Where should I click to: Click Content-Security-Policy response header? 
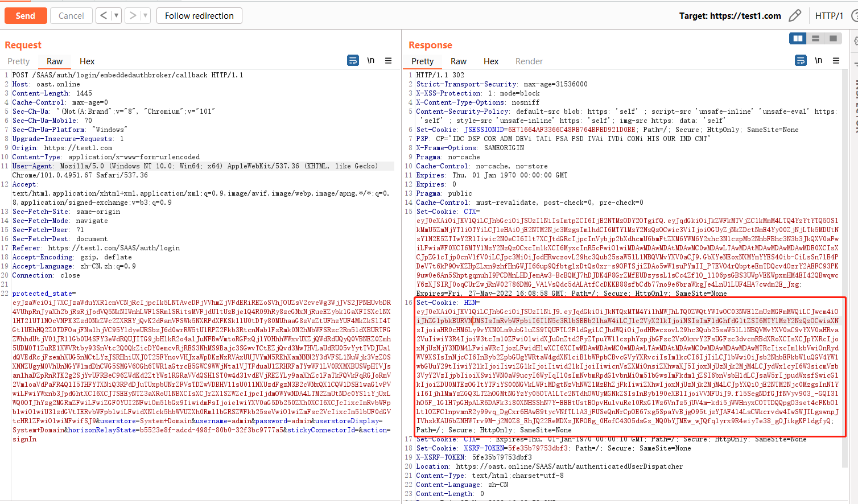(x=626, y=116)
